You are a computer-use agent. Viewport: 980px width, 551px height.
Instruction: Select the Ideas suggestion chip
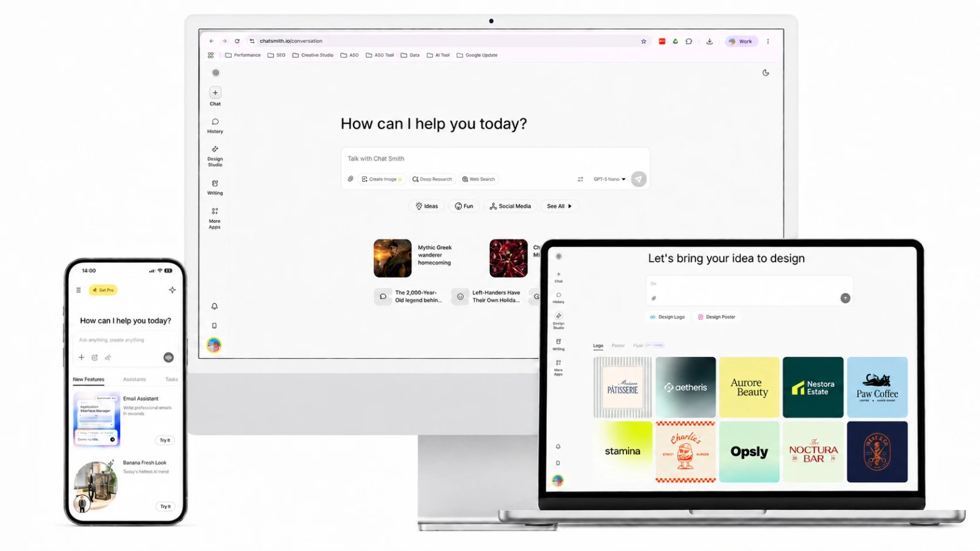tap(427, 206)
